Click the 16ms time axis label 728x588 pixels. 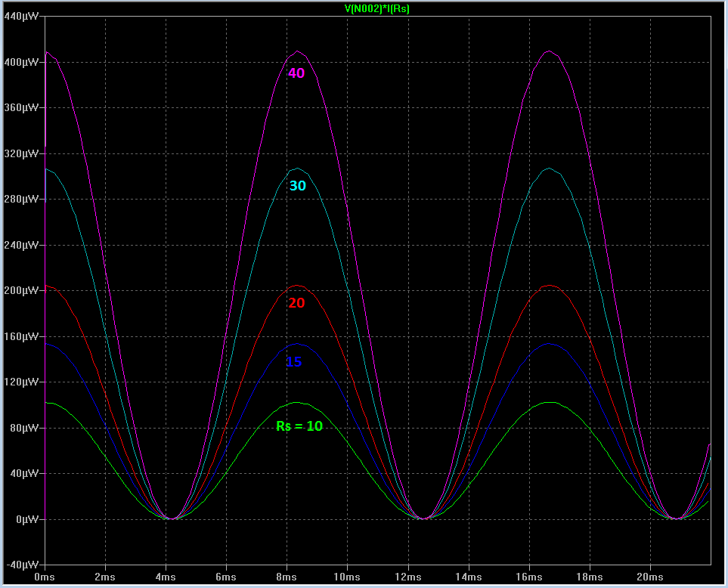coord(529,577)
